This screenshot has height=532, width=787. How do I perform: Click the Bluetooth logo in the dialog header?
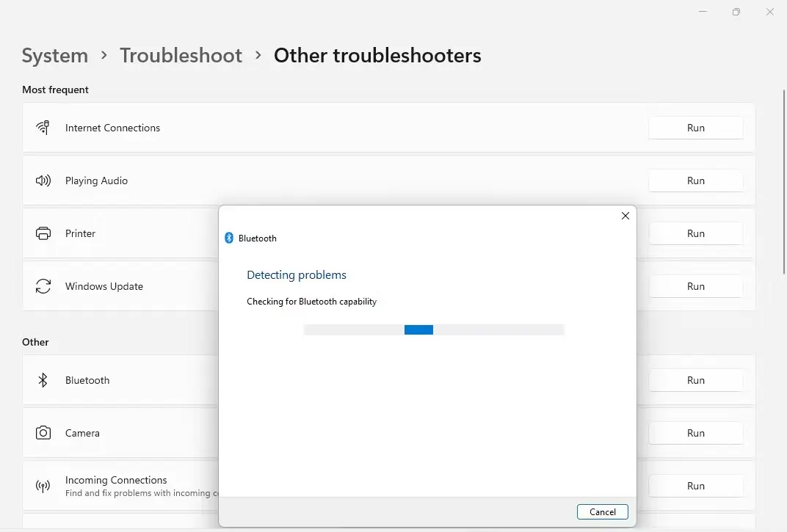pyautogui.click(x=229, y=238)
